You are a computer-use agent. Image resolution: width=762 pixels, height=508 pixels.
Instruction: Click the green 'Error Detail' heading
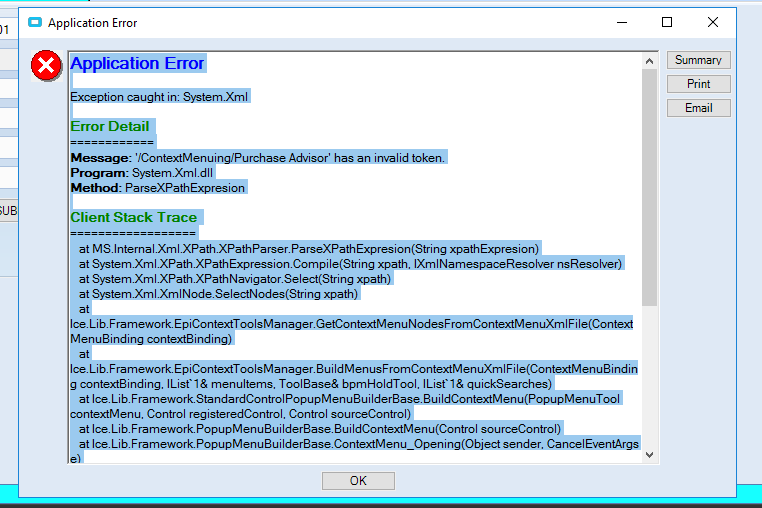[110, 126]
